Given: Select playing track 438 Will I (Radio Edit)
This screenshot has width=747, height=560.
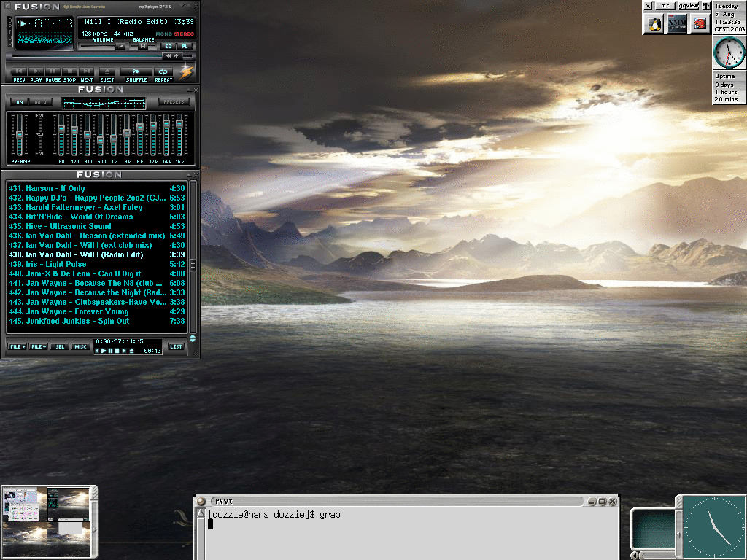Looking at the screenshot, I should [x=97, y=254].
